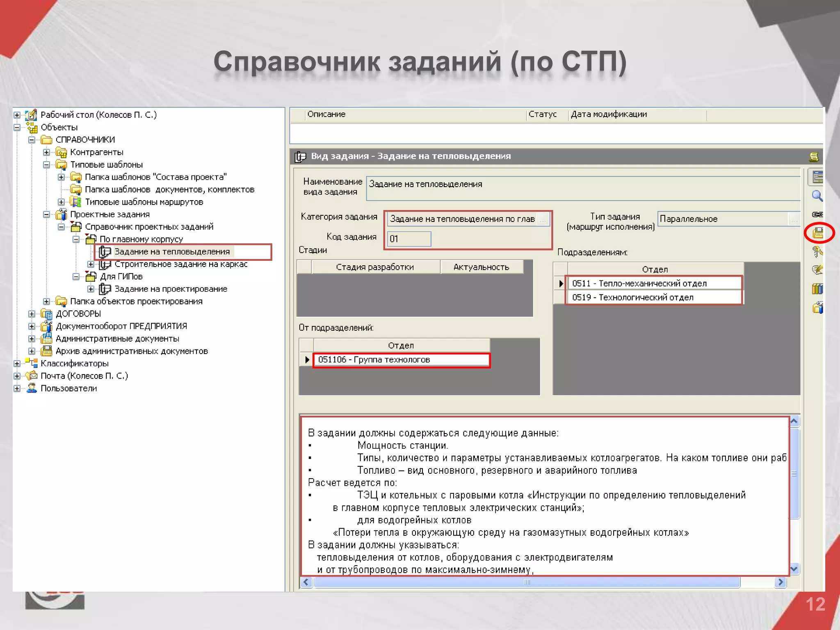Click the chain link icon in sidebar
The height and width of the screenshot is (630, 840).
[817, 215]
